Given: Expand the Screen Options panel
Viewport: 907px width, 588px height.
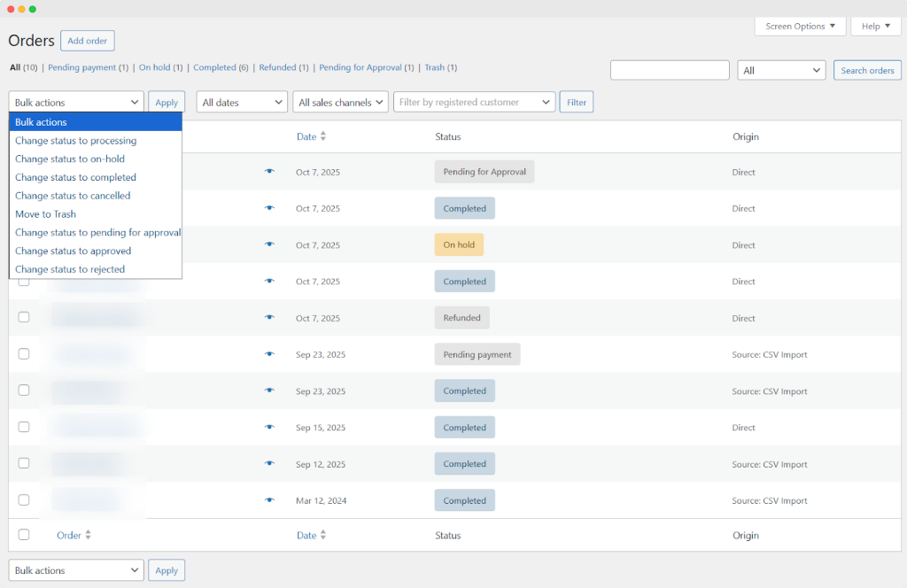Looking at the screenshot, I should tap(800, 27).
